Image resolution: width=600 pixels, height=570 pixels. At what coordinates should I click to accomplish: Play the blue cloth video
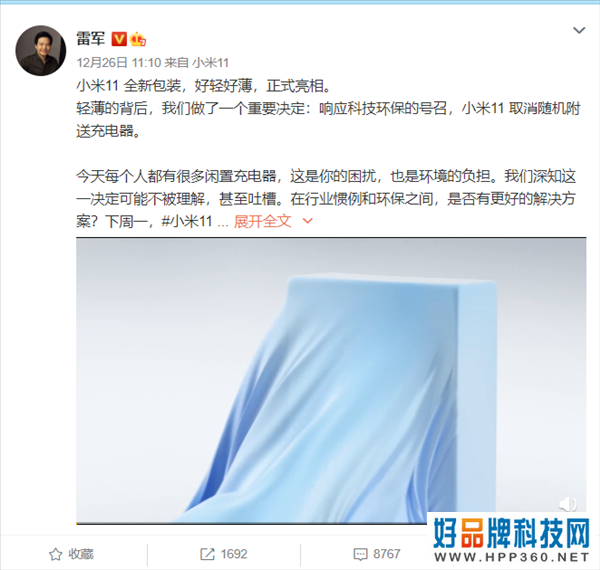pos(331,380)
